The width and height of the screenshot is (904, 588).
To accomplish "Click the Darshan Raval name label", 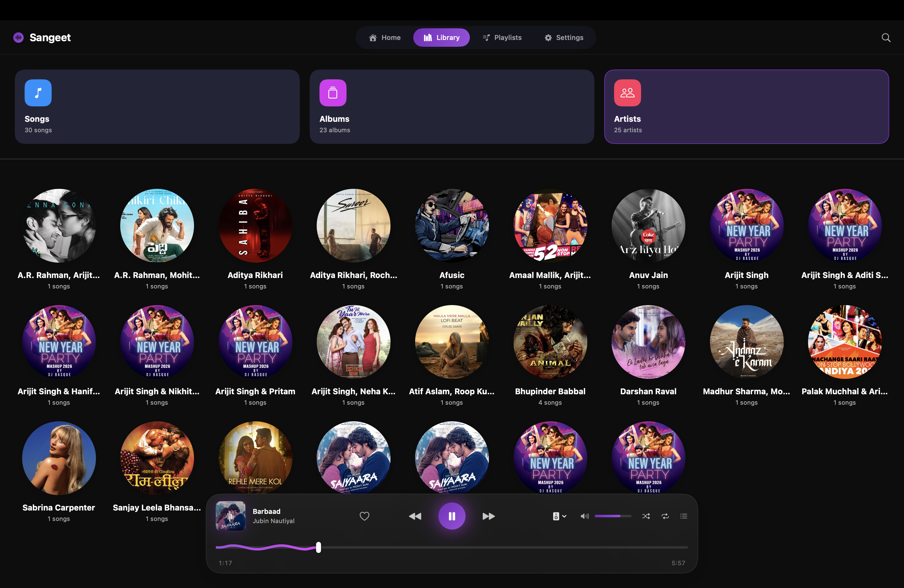I will pos(648,391).
